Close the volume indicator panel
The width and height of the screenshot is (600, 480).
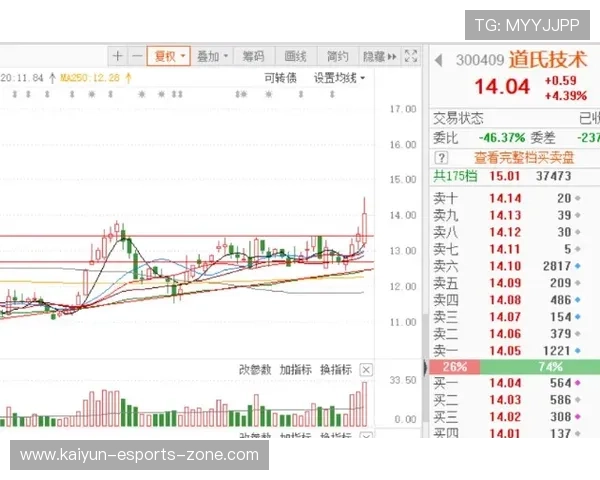[366, 370]
